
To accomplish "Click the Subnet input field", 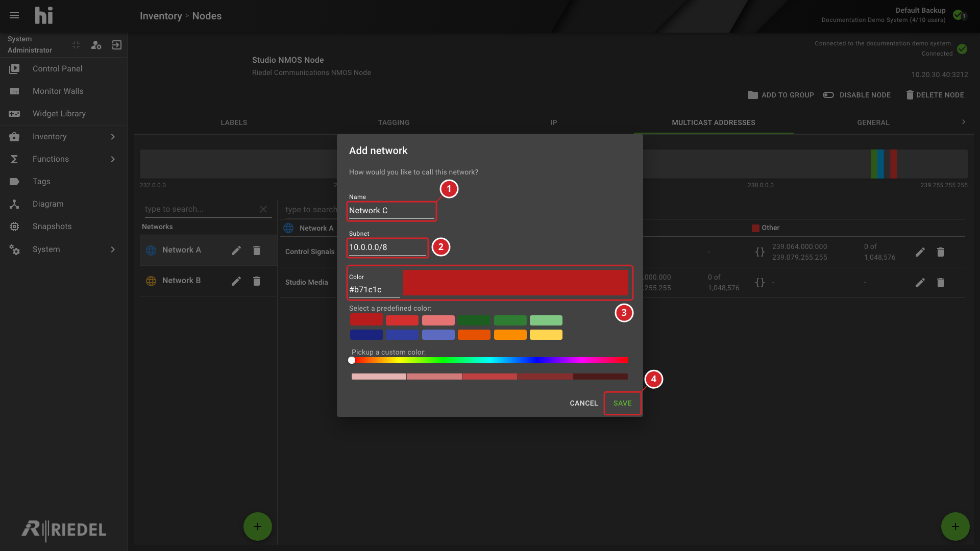I will 387,247.
